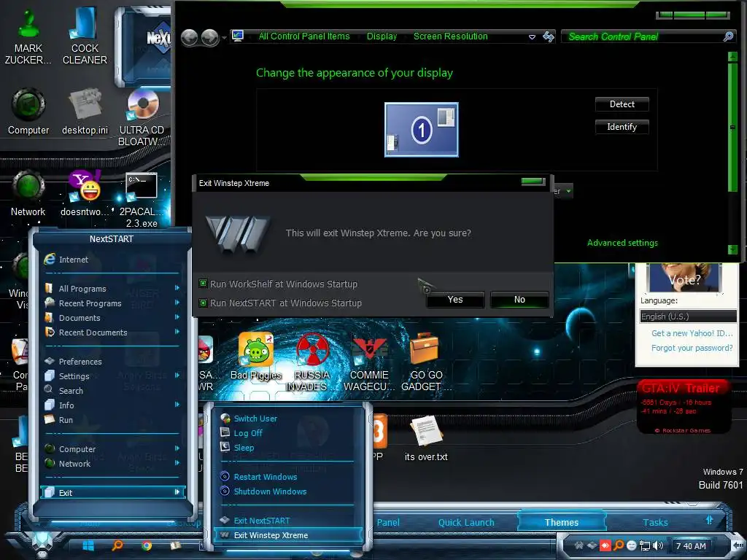
Task: Select Exit NextSTART menu entry
Action: coord(287,521)
